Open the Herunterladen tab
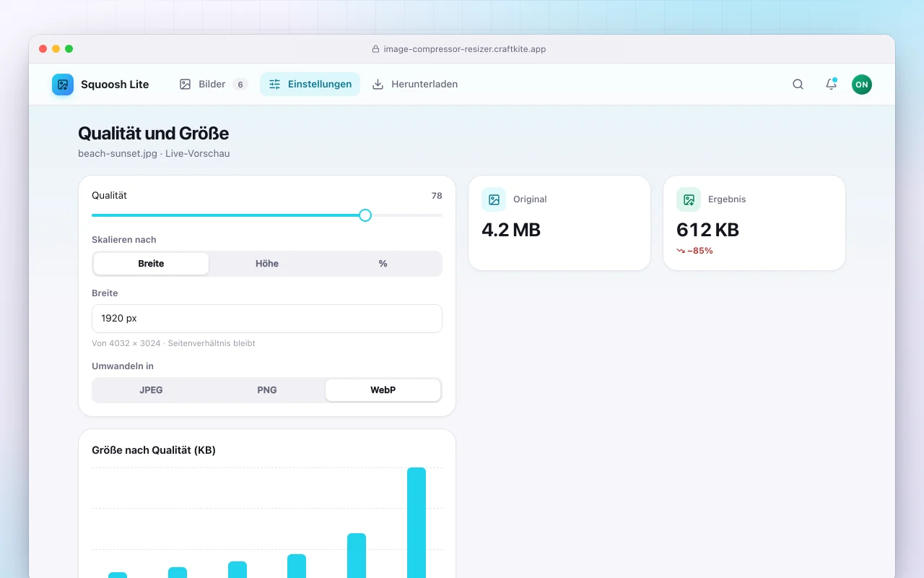Viewport: 924px width, 578px height. pos(414,85)
